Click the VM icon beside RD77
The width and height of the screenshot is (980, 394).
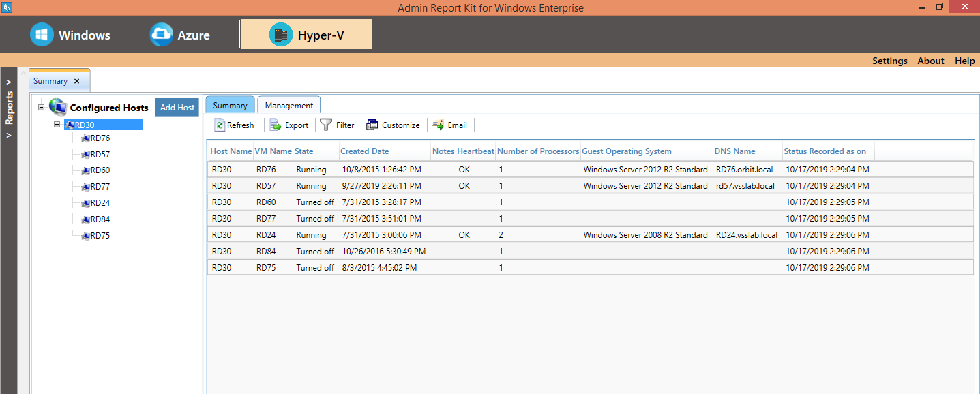tap(86, 187)
